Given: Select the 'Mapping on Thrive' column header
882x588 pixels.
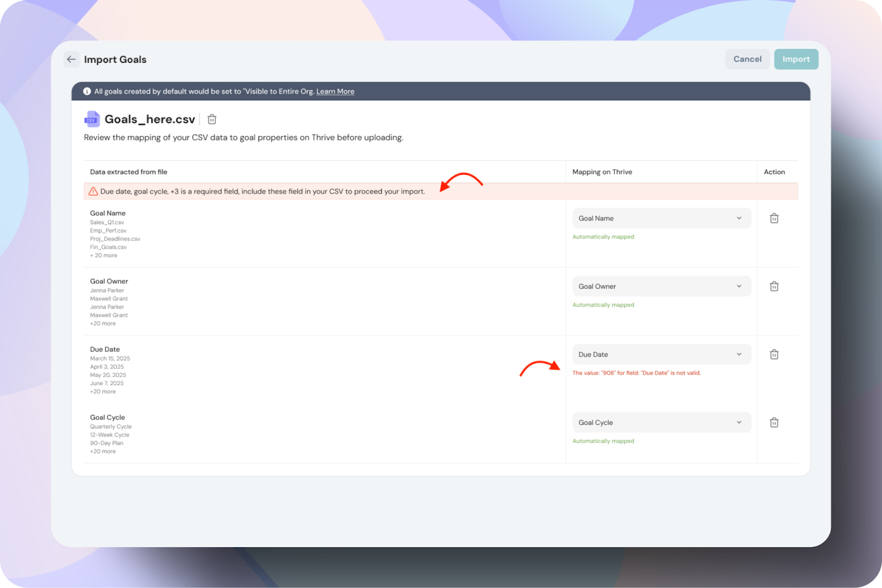Looking at the screenshot, I should 602,172.
